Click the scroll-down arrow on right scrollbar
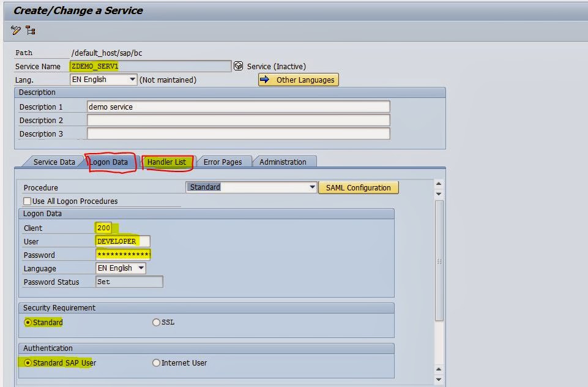This screenshot has height=387, width=588. tap(438, 380)
